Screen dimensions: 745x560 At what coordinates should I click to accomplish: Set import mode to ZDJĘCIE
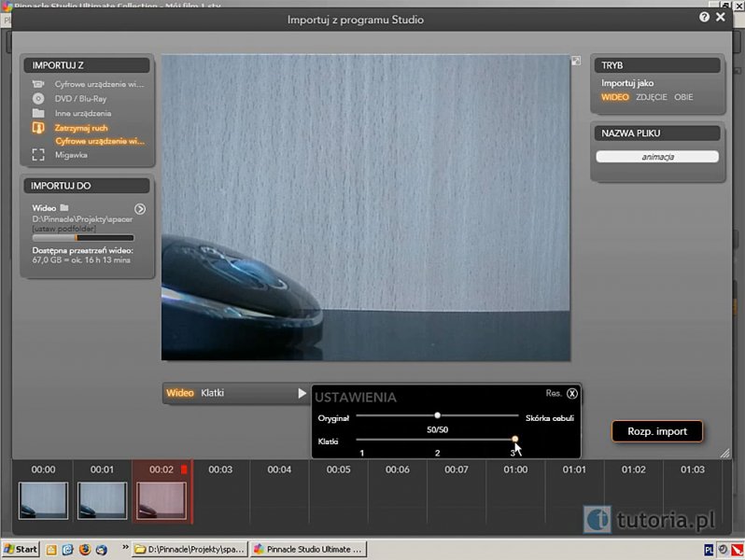pyautogui.click(x=652, y=97)
